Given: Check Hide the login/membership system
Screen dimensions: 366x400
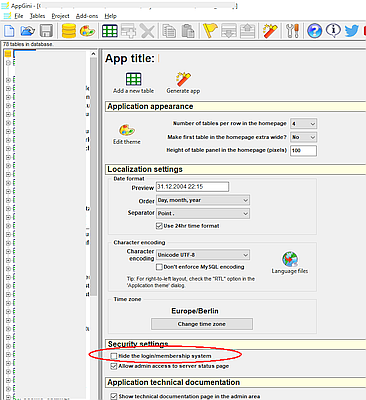Looking at the screenshot, I should pos(114,356).
